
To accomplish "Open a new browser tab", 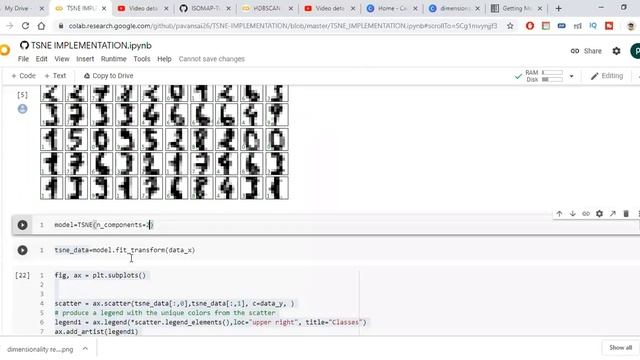I will coord(558,8).
